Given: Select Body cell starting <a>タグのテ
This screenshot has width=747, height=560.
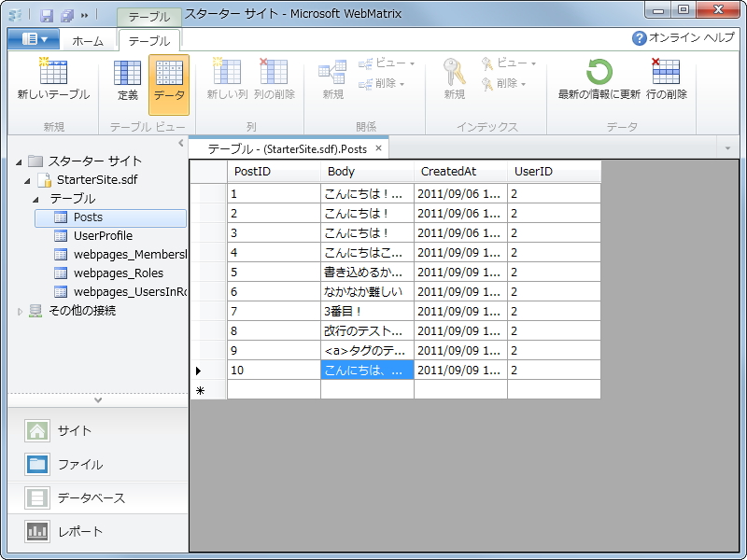Looking at the screenshot, I should pos(367,350).
